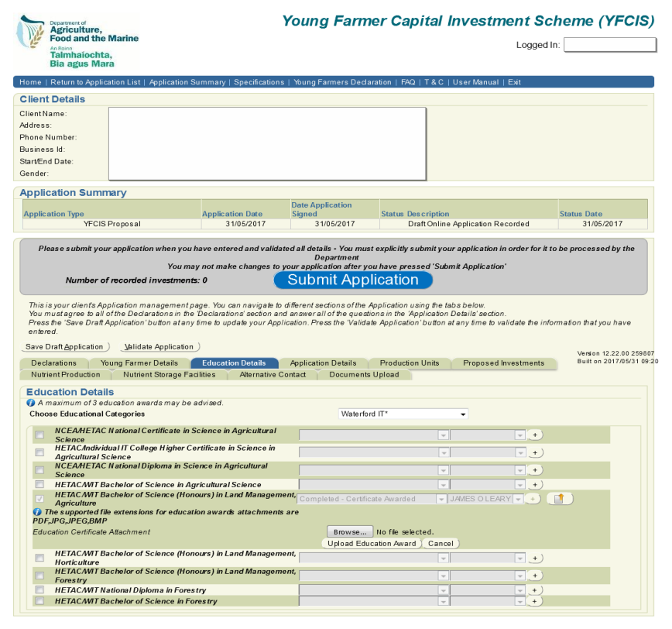
Task: Open the Application Details tab
Action: pos(323,363)
